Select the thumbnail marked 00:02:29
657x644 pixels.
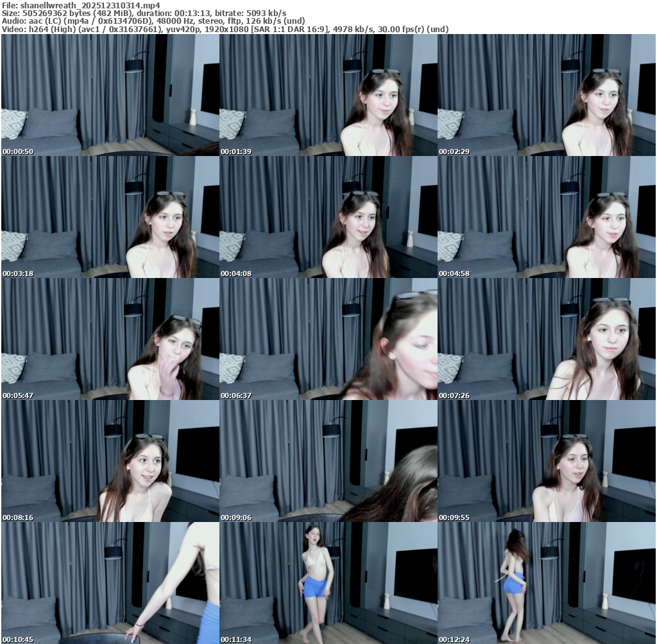pos(547,95)
